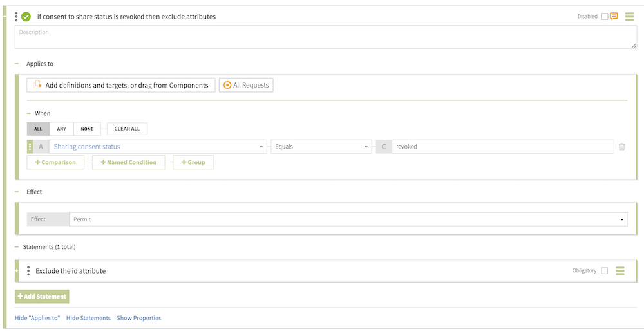The image size is (644, 334).
Task: Open the Effect Permit dropdown
Action: click(348, 219)
